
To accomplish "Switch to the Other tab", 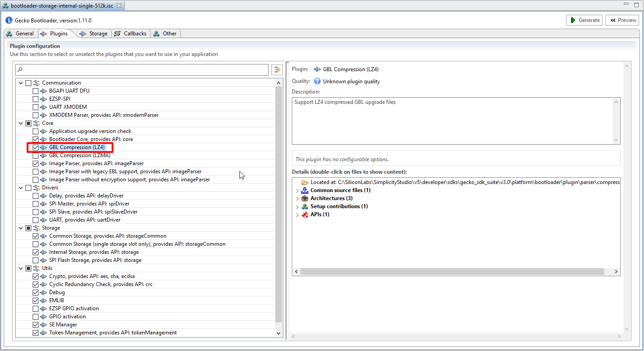I will (x=165, y=34).
